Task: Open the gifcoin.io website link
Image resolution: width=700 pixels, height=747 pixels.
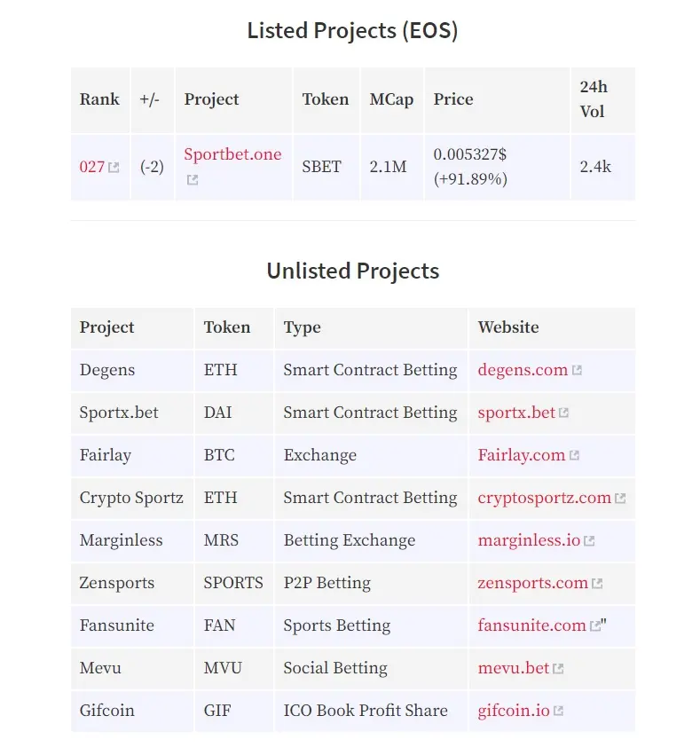Action: 514,711
